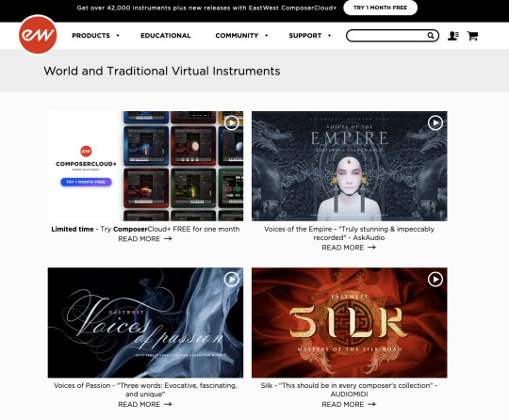Screen dimensions: 509x420
Task: Go to the Educational page
Action: click(x=166, y=36)
